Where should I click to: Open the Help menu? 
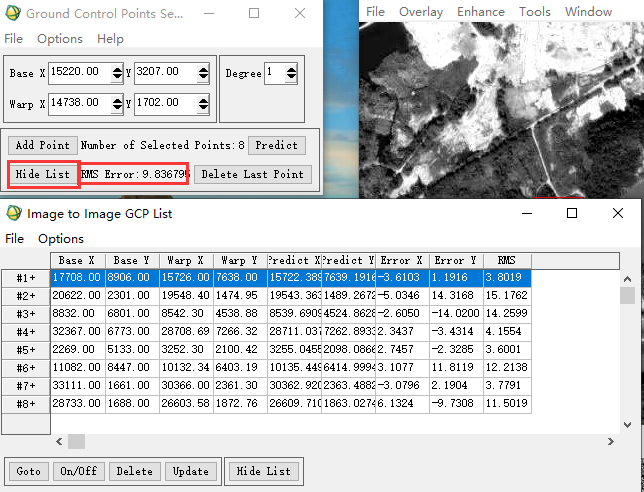point(110,39)
